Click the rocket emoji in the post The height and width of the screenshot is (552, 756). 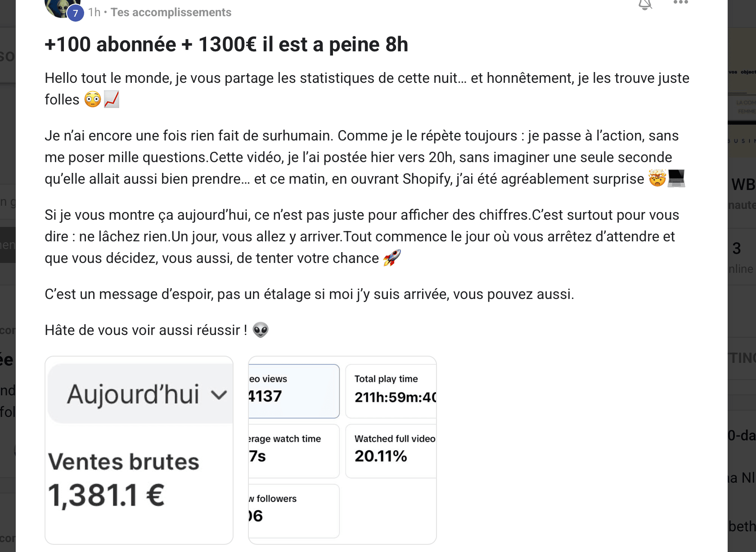[391, 258]
